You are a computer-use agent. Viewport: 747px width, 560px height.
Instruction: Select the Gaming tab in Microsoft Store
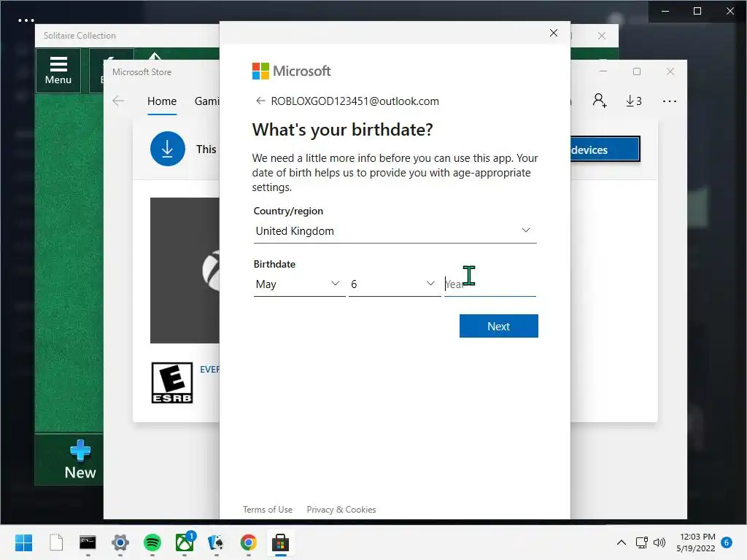(x=206, y=101)
